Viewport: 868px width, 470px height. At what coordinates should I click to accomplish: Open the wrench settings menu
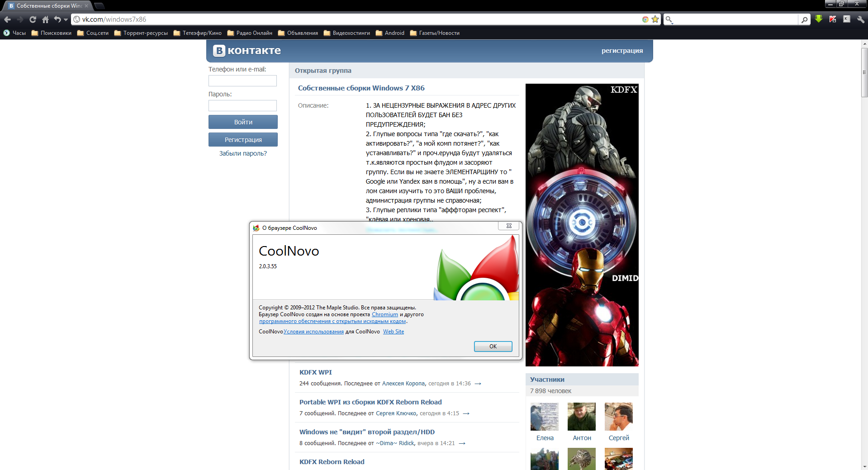(861, 19)
